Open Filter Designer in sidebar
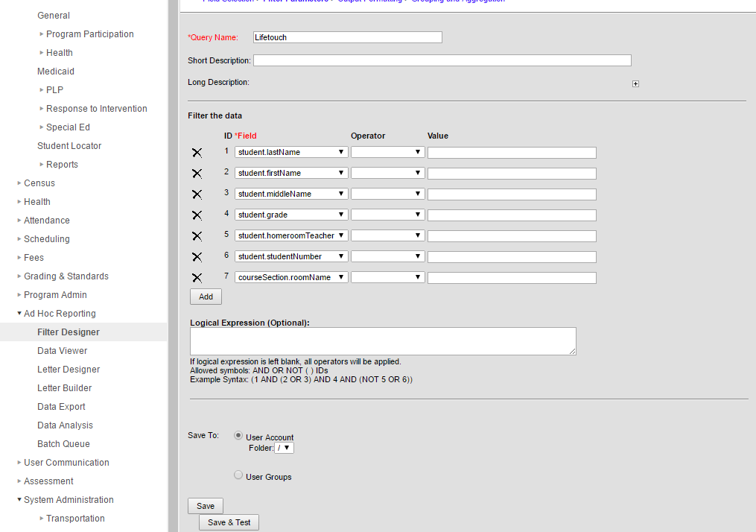 [x=69, y=332]
